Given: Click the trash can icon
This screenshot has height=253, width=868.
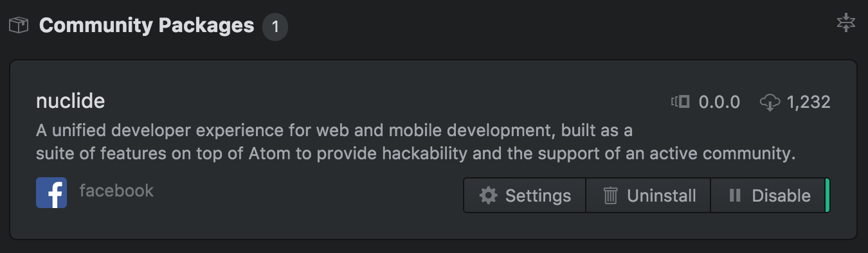Looking at the screenshot, I should pos(610,195).
